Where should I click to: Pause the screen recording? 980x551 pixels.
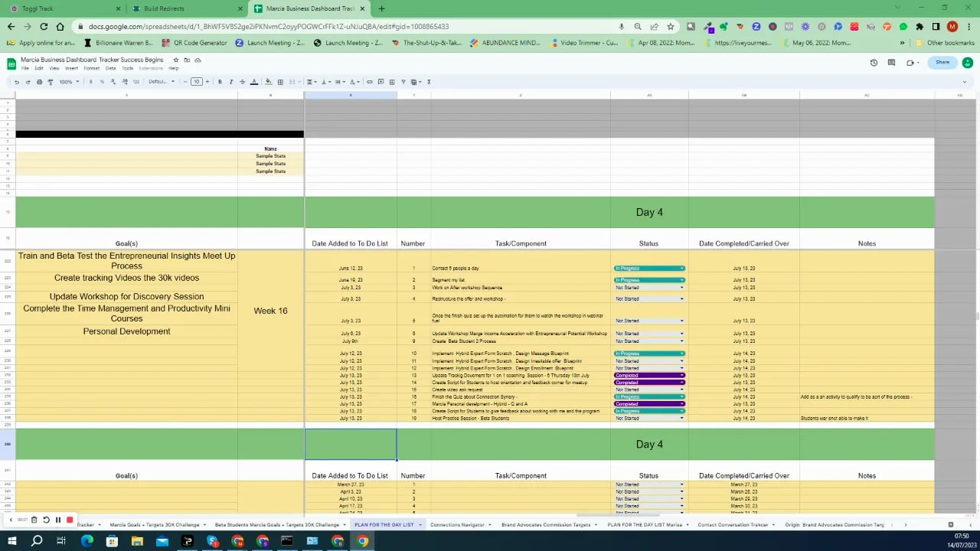click(57, 520)
